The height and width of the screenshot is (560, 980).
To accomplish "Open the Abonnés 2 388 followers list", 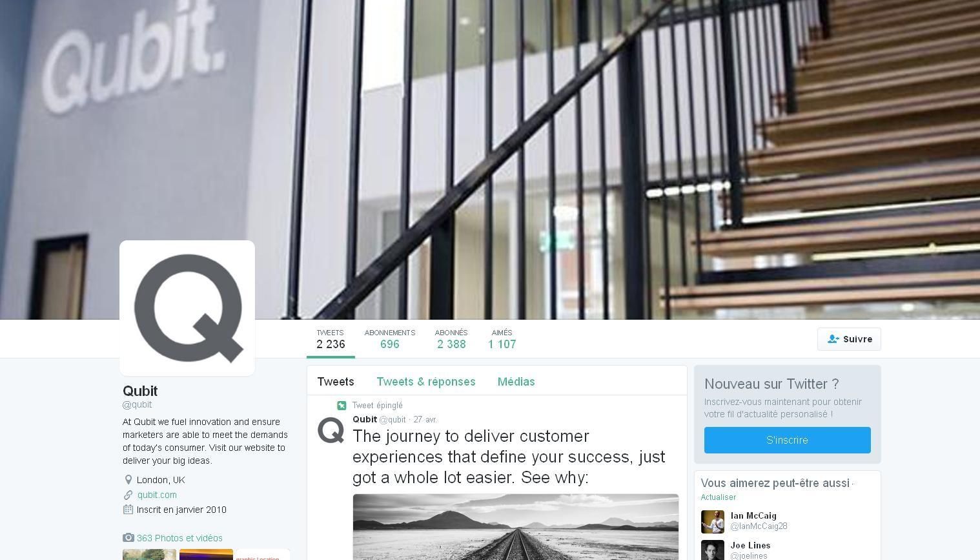I will point(451,339).
